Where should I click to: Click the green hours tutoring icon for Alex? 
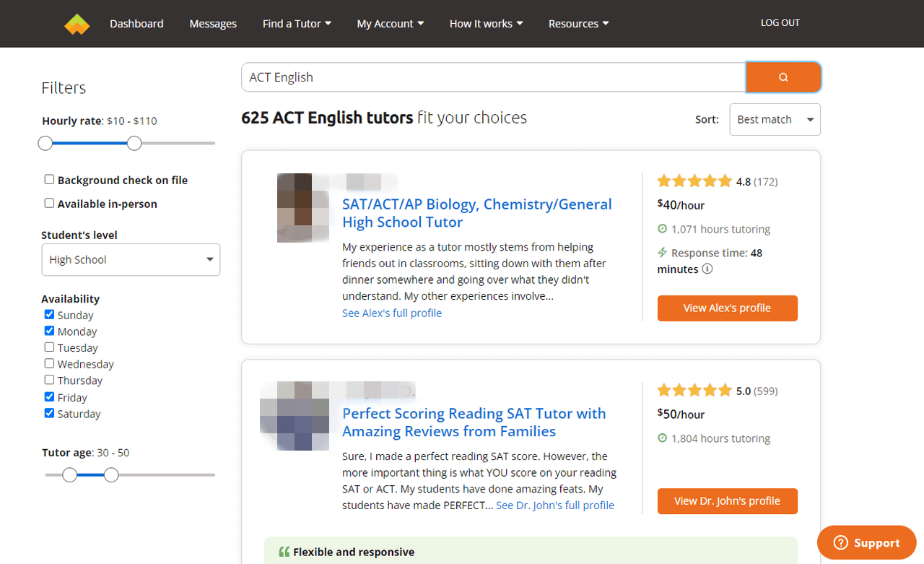661,229
